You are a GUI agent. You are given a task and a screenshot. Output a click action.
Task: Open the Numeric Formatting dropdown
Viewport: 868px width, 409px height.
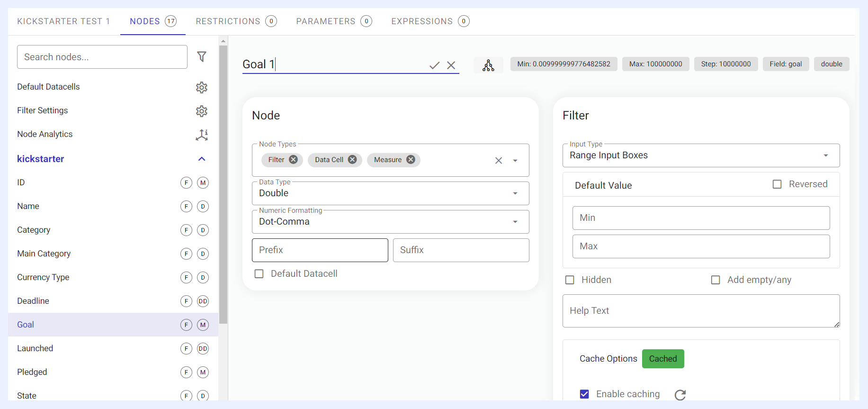click(390, 222)
